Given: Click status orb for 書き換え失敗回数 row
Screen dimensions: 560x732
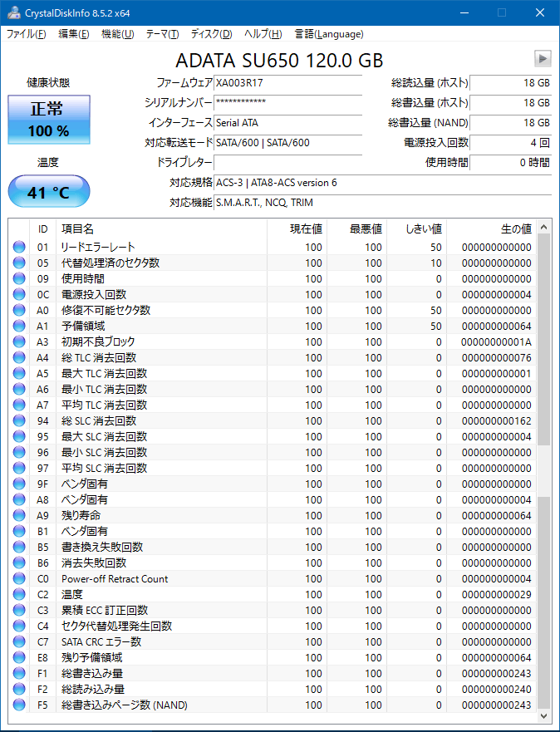Looking at the screenshot, I should point(19,547).
